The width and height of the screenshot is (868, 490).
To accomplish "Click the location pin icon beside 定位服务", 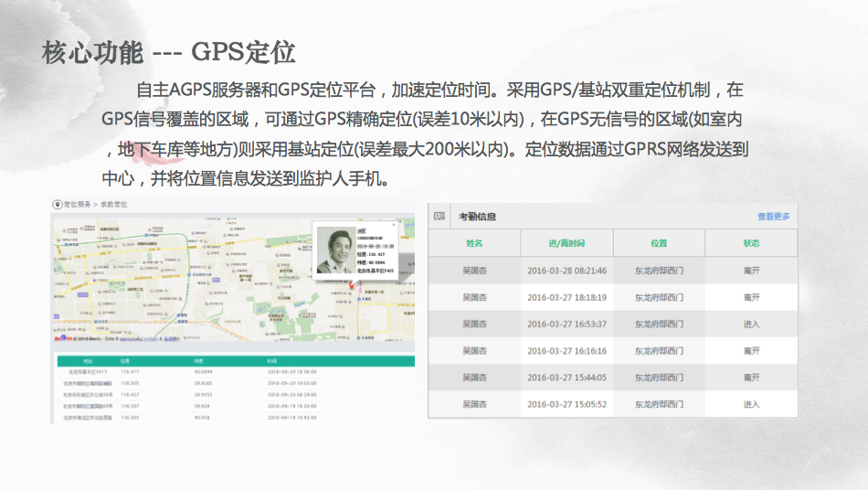I will point(57,203).
